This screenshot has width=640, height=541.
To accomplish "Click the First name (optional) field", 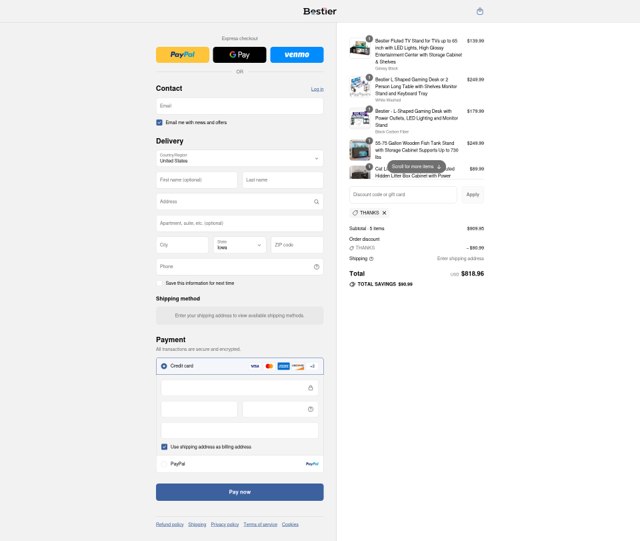I will 196,180.
